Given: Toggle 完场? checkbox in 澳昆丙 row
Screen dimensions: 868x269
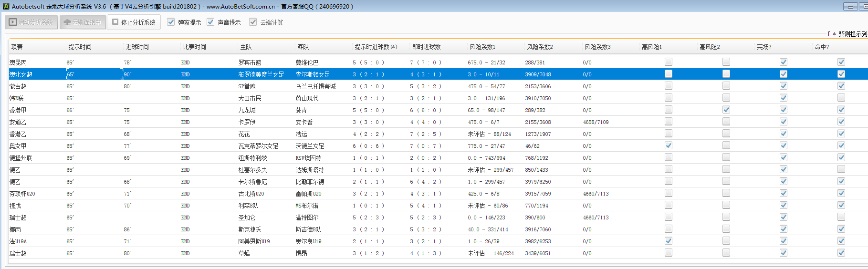Looking at the screenshot, I should 783,62.
